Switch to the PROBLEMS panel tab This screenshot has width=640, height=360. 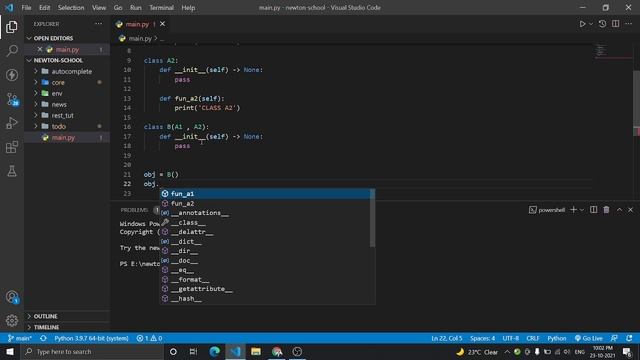tap(134, 210)
